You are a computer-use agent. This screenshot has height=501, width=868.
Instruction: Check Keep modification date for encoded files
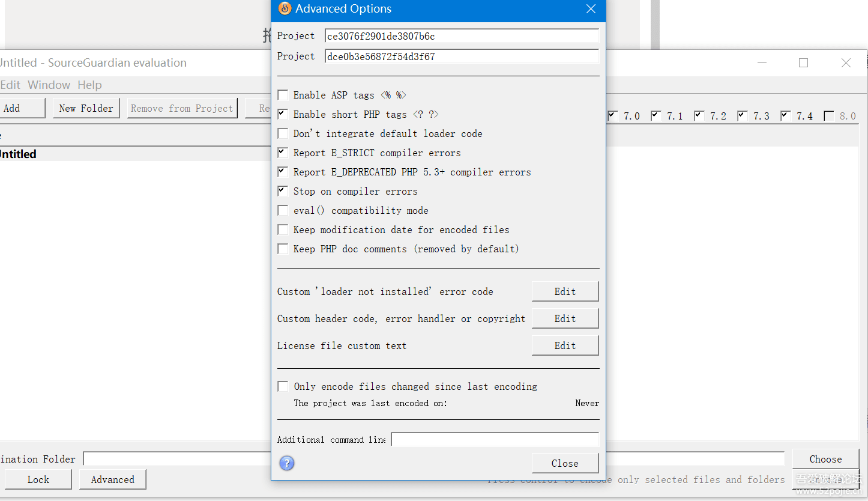[x=283, y=229]
